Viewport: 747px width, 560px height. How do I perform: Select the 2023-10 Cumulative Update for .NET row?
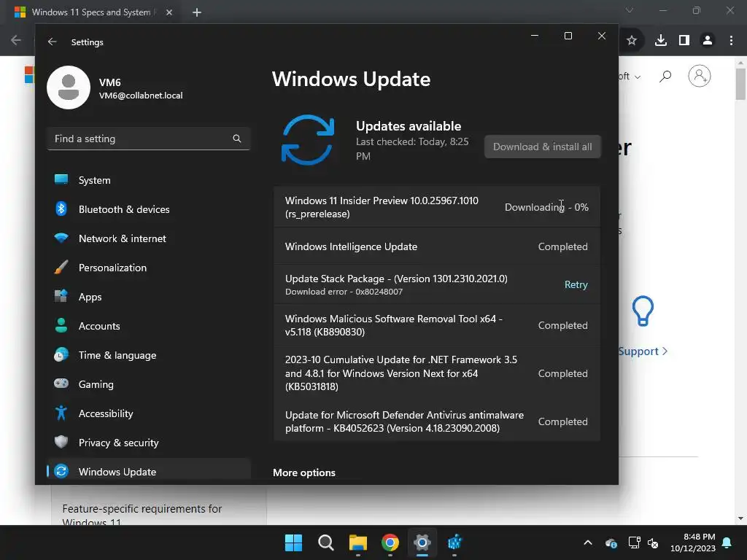coord(436,373)
